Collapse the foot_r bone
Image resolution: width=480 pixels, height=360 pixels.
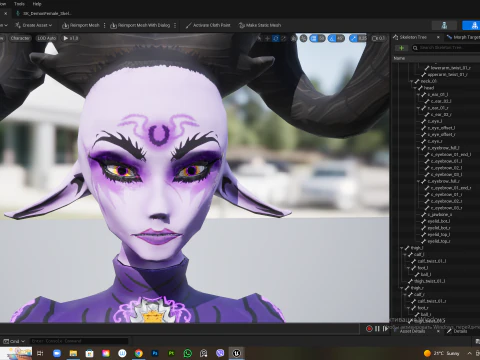click(409, 308)
